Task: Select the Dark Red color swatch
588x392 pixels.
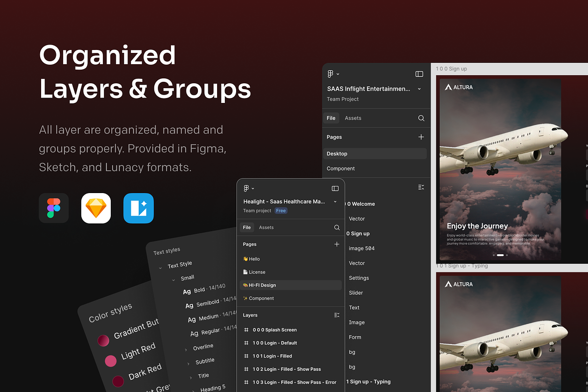Action: coord(118,381)
